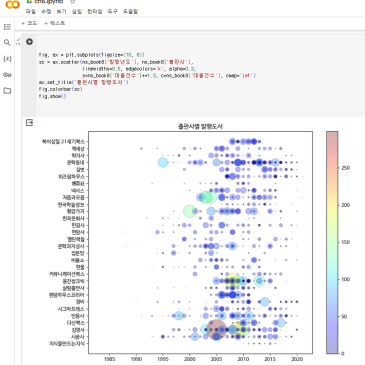Open the 도구 menu
365x365 pixels.
coord(113,11)
